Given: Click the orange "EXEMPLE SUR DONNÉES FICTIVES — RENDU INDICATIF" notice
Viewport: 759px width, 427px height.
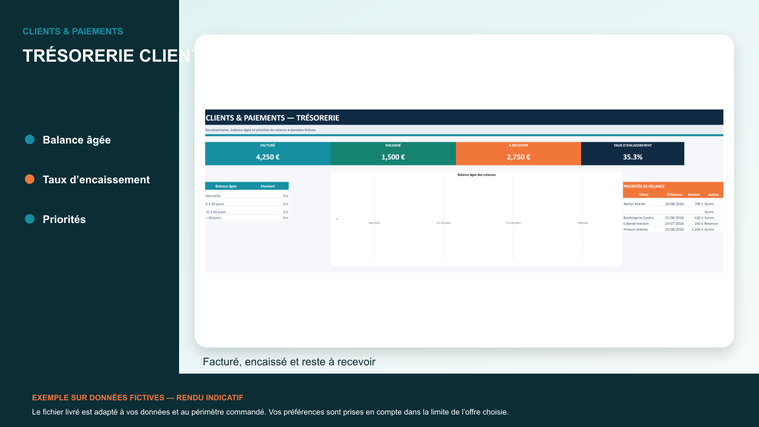Looking at the screenshot, I should (137, 398).
